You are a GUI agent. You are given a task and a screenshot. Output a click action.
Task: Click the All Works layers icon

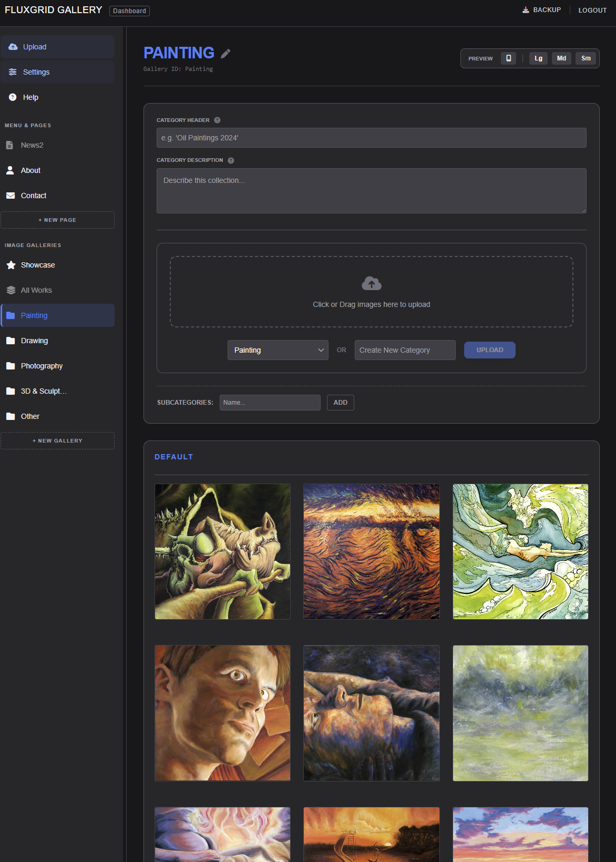tap(11, 290)
